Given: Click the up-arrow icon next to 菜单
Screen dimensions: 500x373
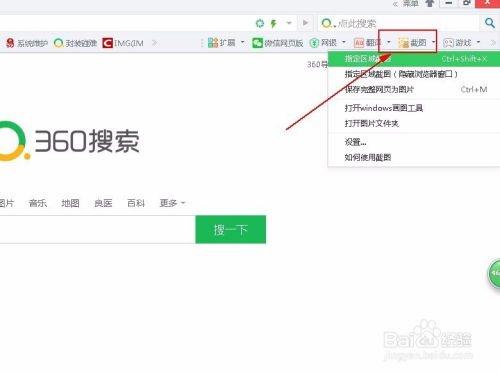Looking at the screenshot, I should (x=430, y=3).
